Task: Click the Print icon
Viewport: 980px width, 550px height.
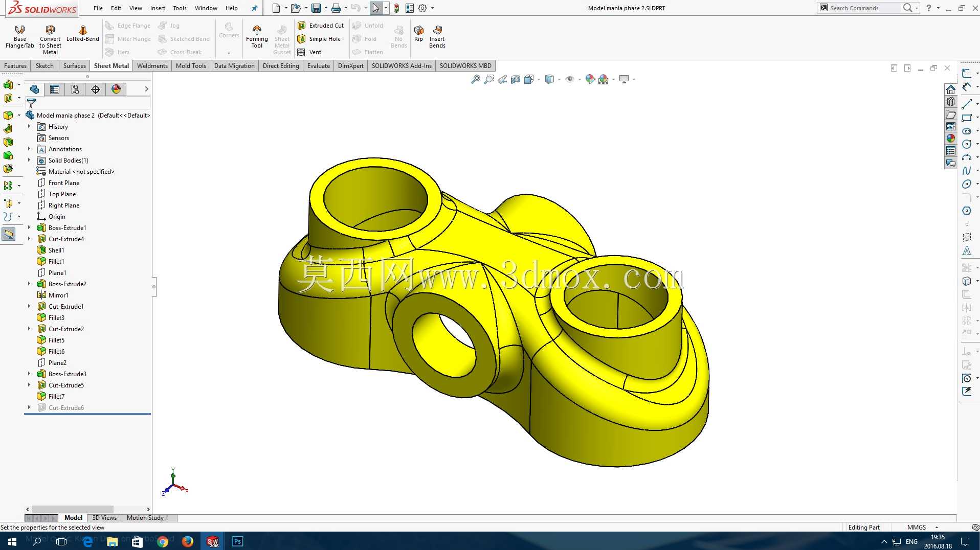Action: click(x=336, y=8)
